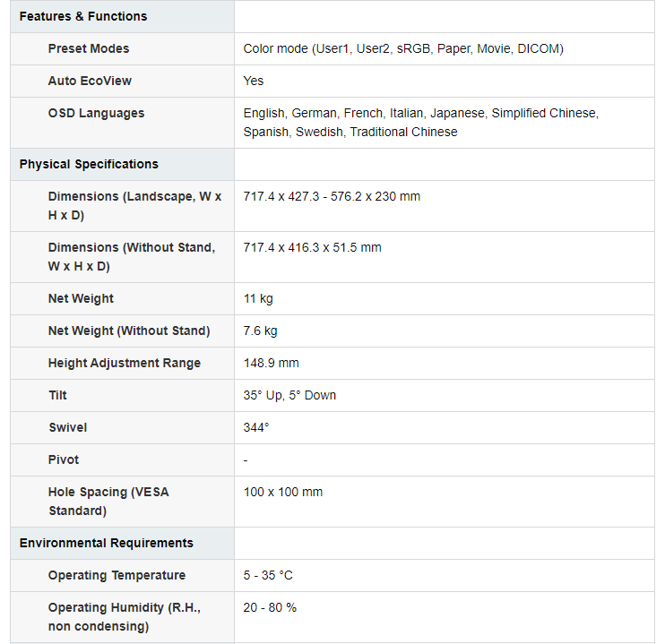665x644 pixels.
Task: Select the Swivel value 344°
Action: point(256,427)
